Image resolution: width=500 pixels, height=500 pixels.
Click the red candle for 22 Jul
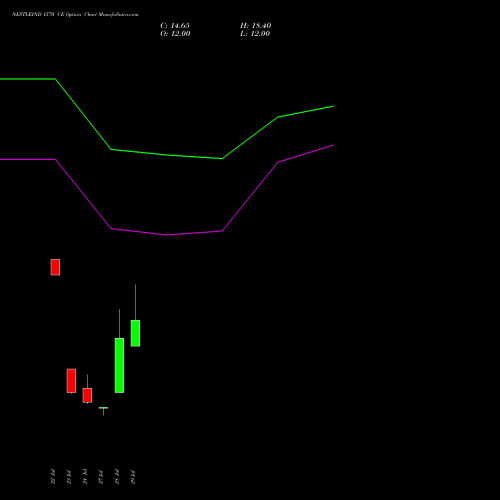coord(55,267)
